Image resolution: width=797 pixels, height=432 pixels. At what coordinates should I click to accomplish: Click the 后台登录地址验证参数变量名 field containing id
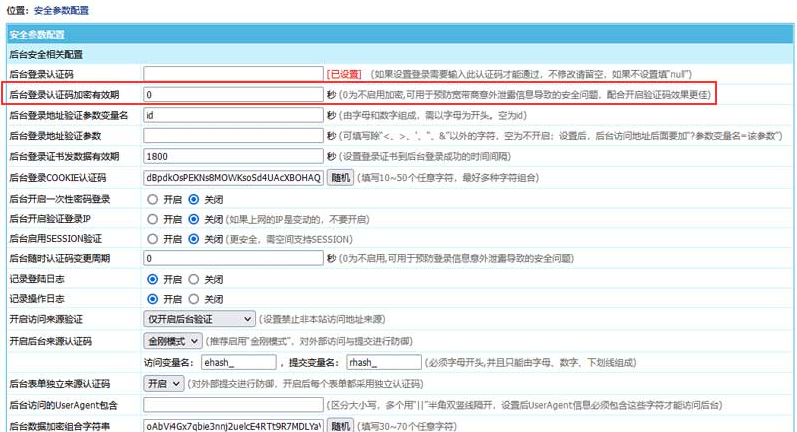click(233, 115)
